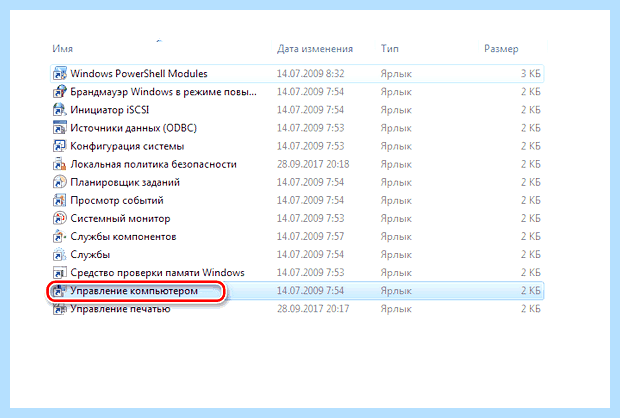The image size is (620, 418).
Task: Click the Источники данных (ODBC) icon
Action: point(60,128)
